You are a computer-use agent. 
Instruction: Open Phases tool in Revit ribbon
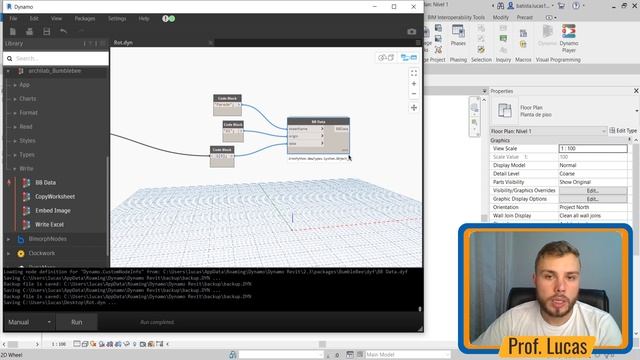(458, 35)
